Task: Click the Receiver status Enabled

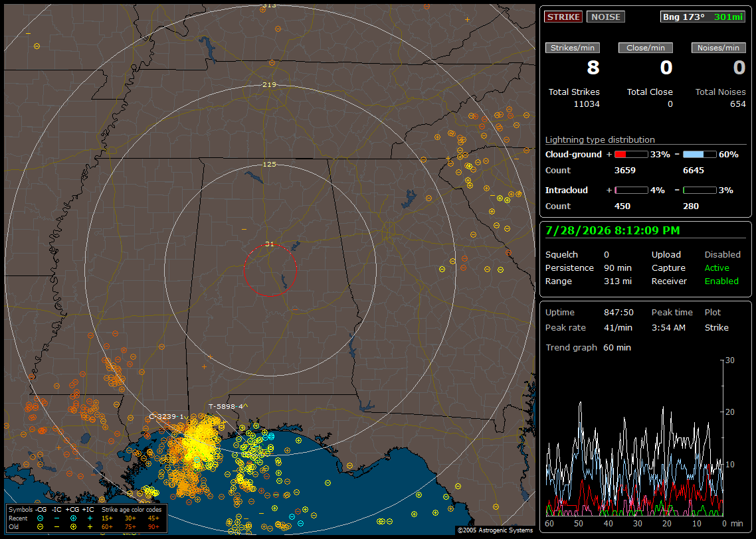Action: (x=721, y=281)
